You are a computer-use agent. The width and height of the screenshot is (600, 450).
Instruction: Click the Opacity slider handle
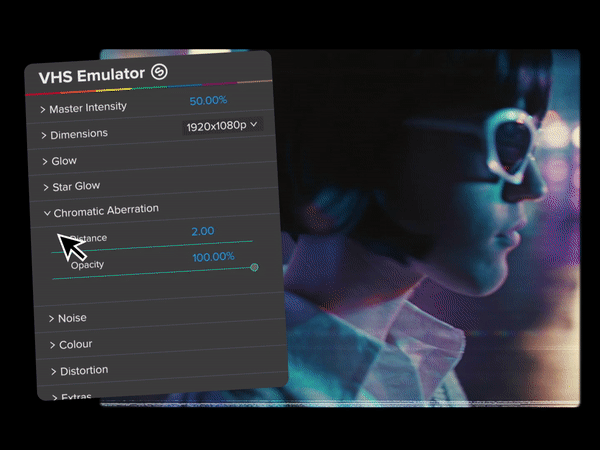254,267
